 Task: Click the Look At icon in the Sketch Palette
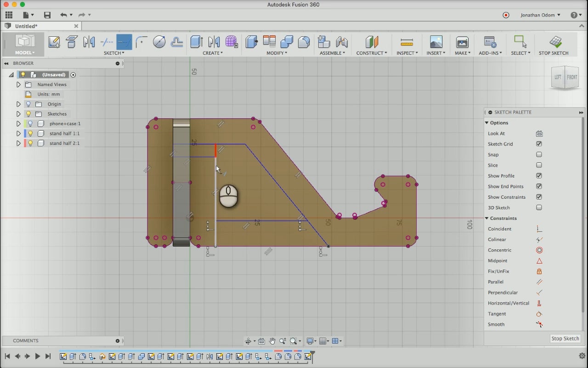tap(539, 133)
